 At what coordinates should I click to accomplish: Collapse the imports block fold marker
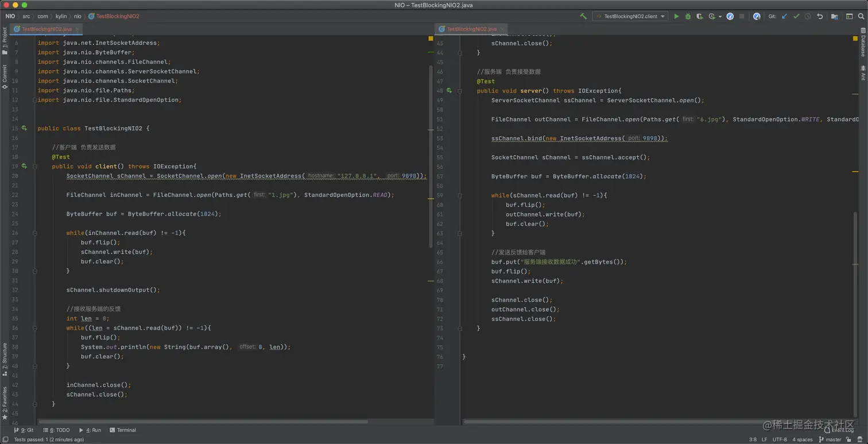pyautogui.click(x=35, y=100)
